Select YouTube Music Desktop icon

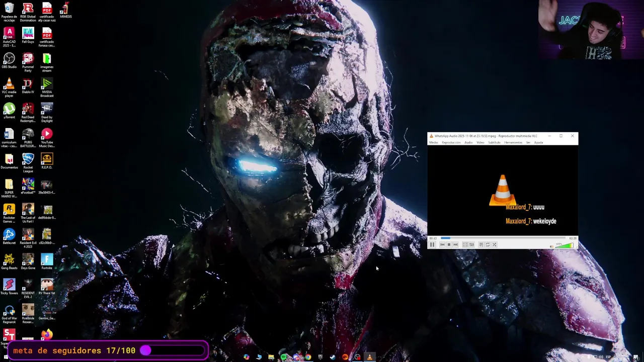[x=47, y=138]
